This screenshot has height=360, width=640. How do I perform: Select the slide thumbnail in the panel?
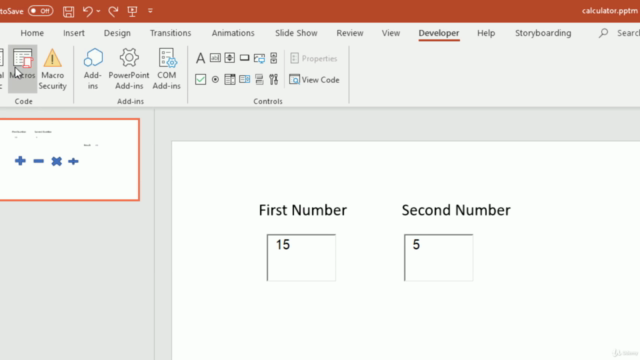coord(69,160)
